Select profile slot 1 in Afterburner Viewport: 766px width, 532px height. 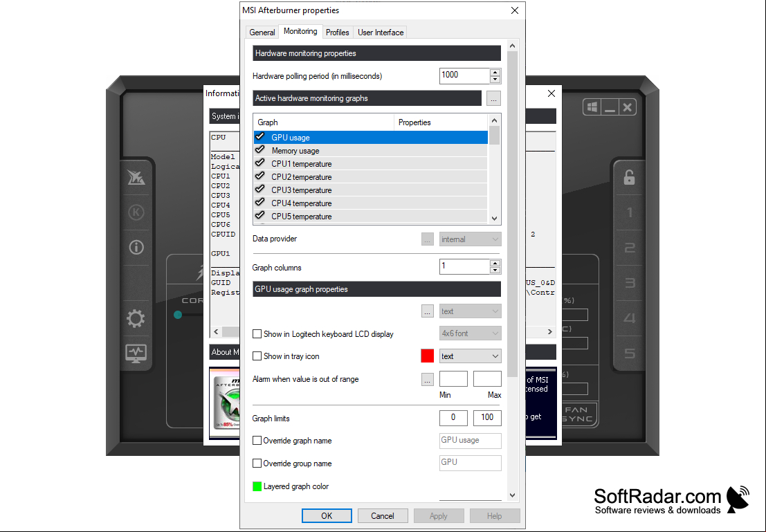629,212
